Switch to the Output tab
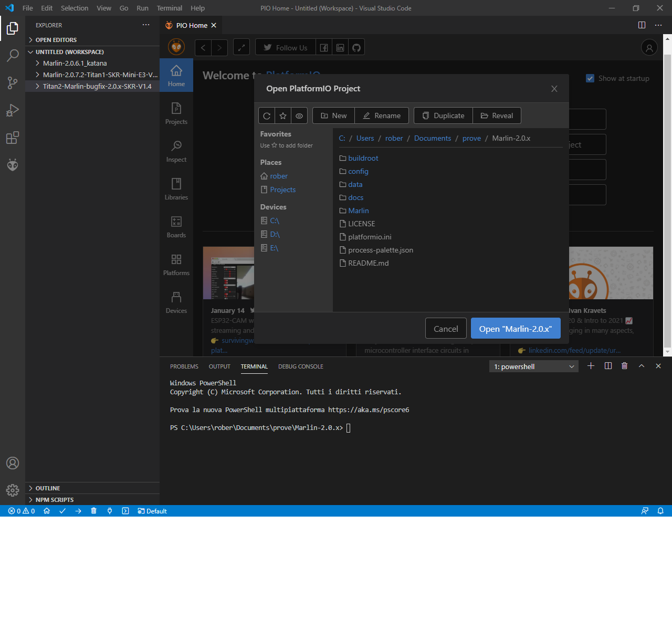672x630 pixels. click(x=219, y=366)
